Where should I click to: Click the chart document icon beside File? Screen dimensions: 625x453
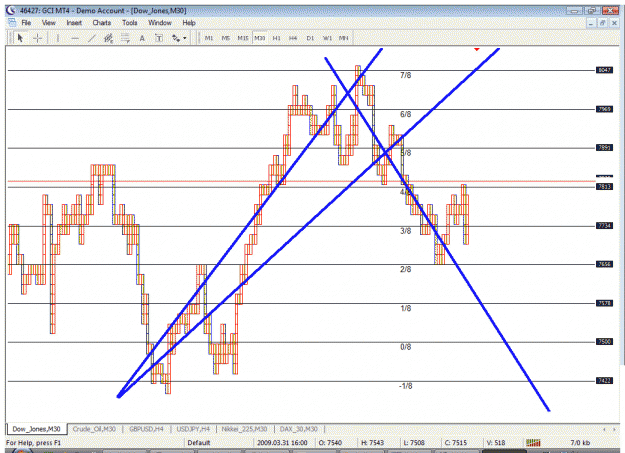coord(12,22)
